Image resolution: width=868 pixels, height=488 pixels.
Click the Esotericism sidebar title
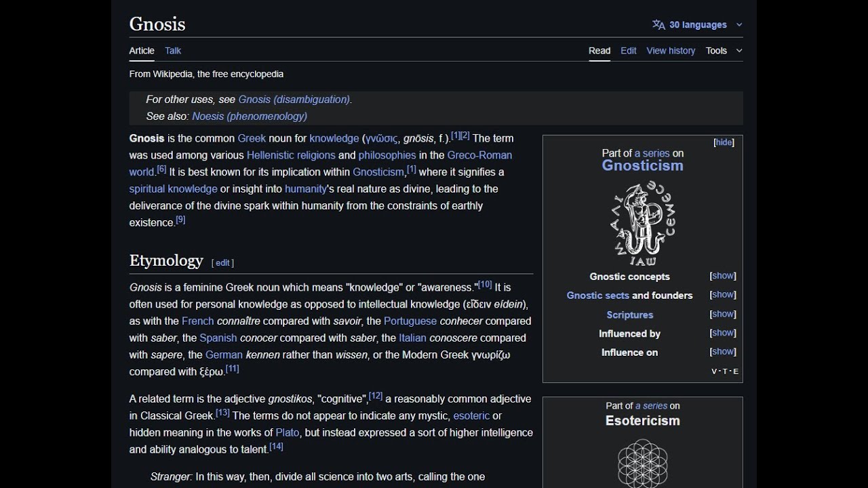tap(642, 421)
